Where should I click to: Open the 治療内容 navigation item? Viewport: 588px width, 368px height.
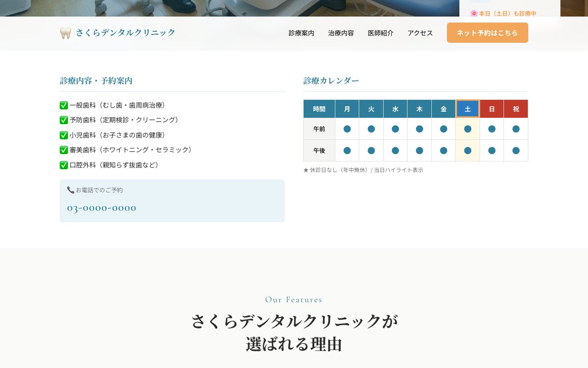point(341,33)
